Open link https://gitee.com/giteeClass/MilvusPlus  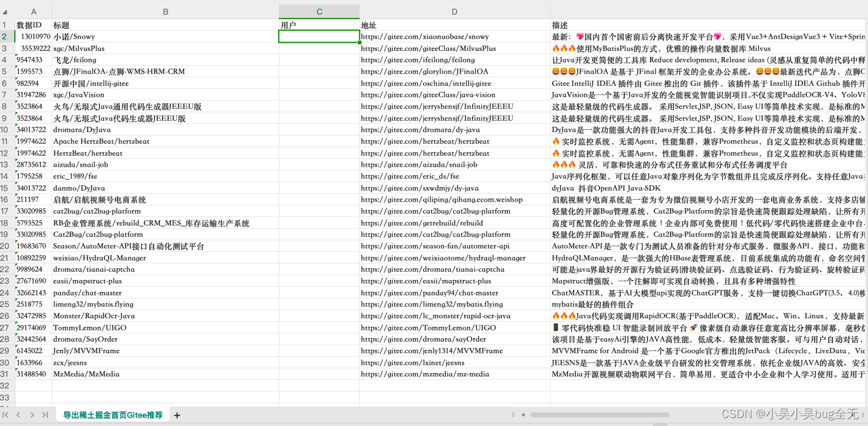[428, 48]
